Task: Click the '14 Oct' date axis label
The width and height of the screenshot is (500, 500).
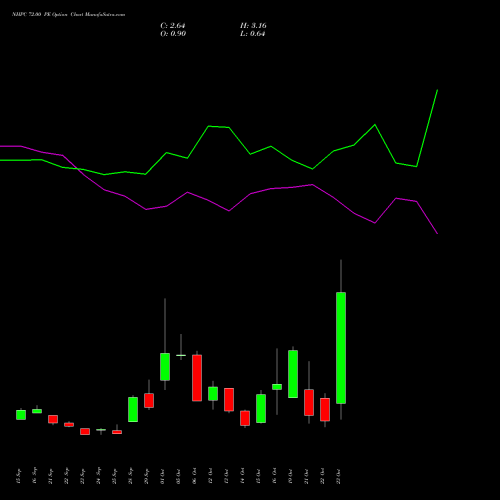Action: (242, 476)
